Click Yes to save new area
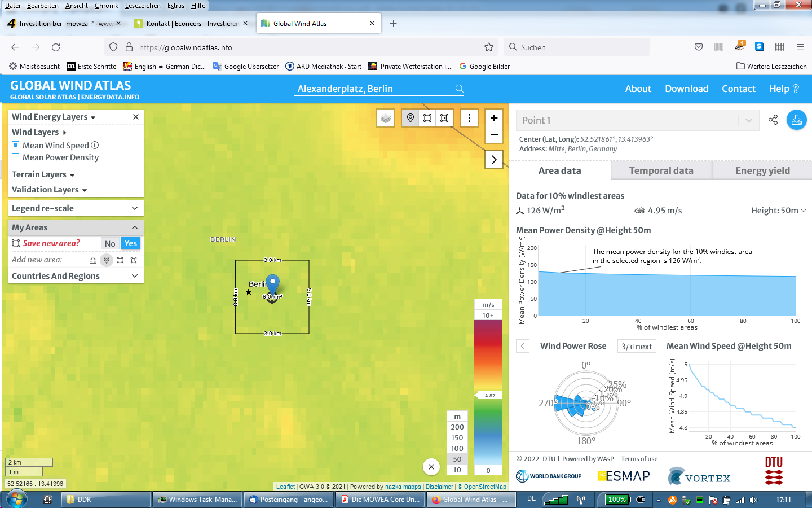This screenshot has width=812, height=508. (131, 243)
